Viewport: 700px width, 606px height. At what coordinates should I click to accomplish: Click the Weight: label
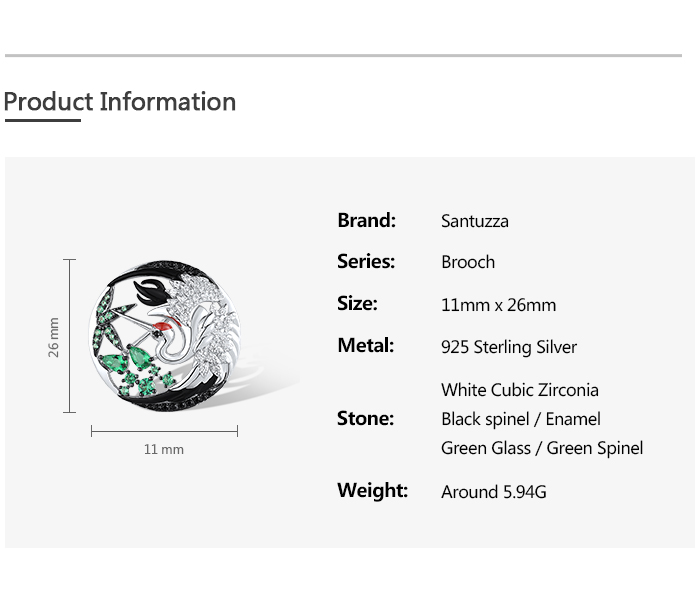point(372,490)
